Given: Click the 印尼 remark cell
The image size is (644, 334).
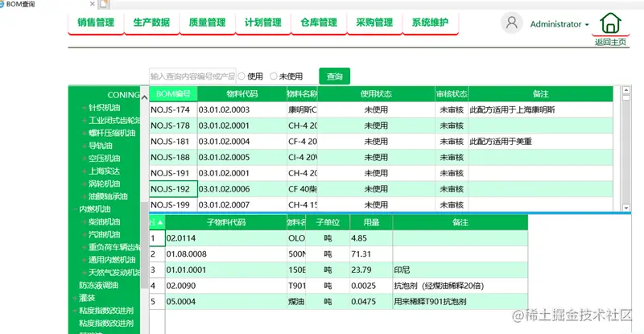Looking at the screenshot, I should pyautogui.click(x=460, y=270).
